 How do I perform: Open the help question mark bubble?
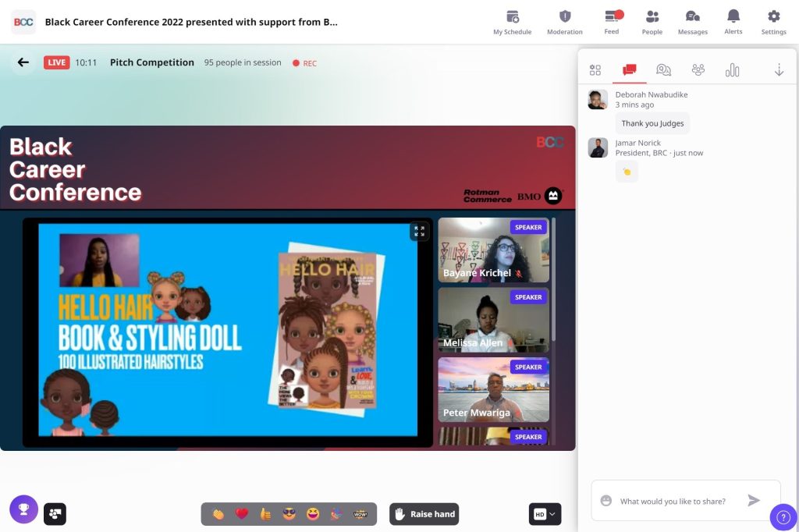(783, 518)
